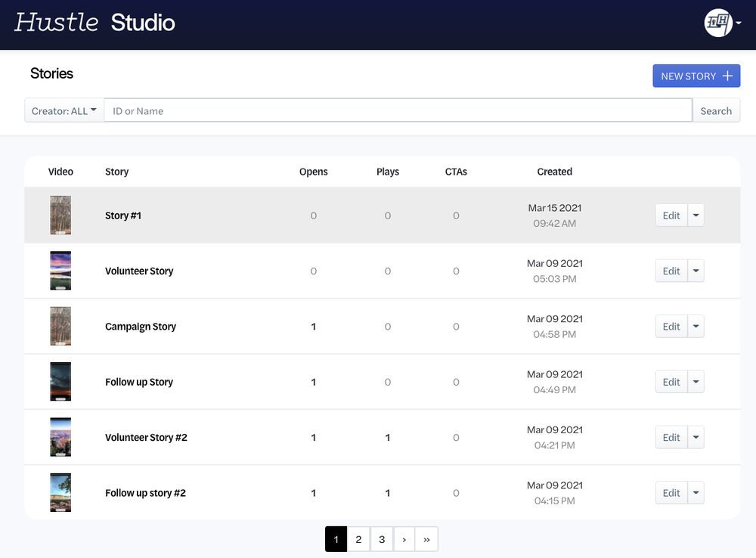Click the ID or Name search field
The image size is (756, 558).
click(398, 110)
